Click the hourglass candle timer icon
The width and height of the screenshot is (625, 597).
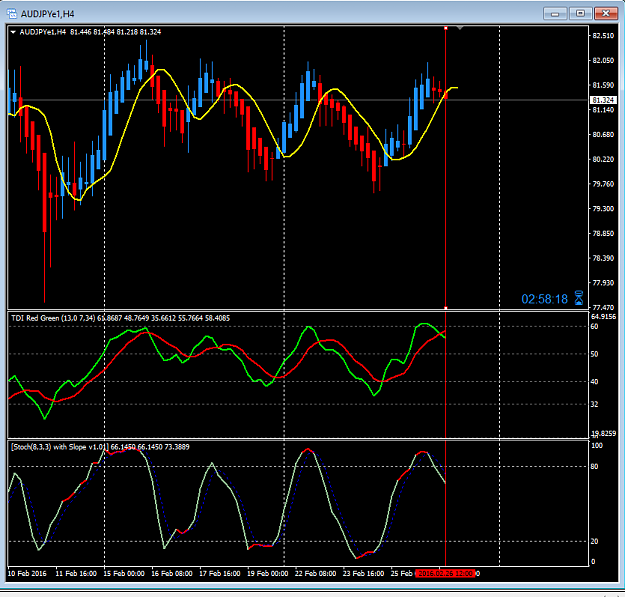579,298
